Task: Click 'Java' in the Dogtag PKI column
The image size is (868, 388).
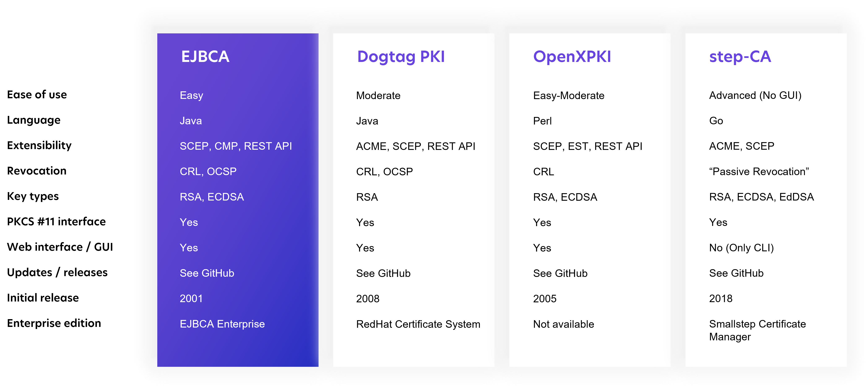Action: [x=367, y=121]
